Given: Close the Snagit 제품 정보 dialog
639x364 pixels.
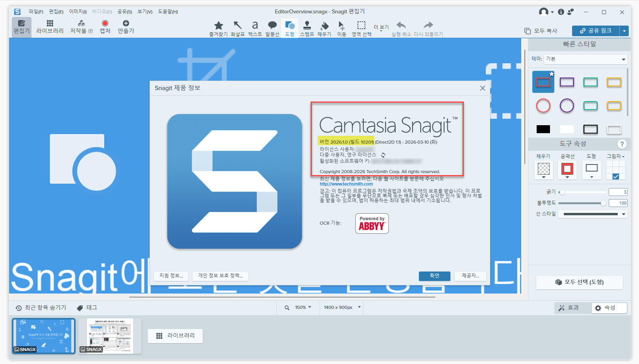Looking at the screenshot, I should pyautogui.click(x=483, y=88).
